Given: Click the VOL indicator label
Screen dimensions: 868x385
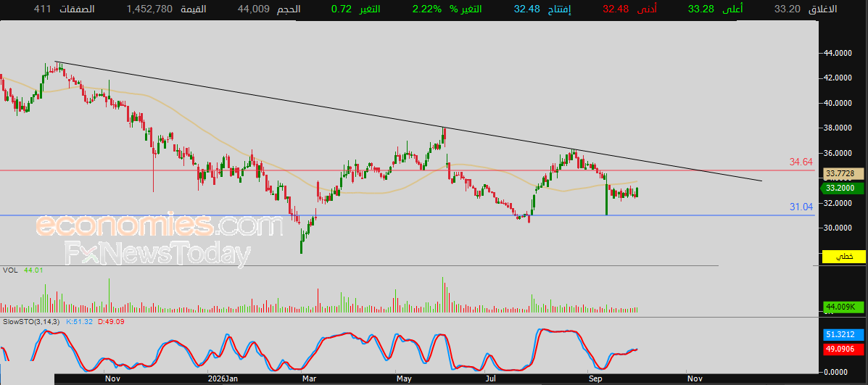Looking at the screenshot, I should tap(9, 270).
